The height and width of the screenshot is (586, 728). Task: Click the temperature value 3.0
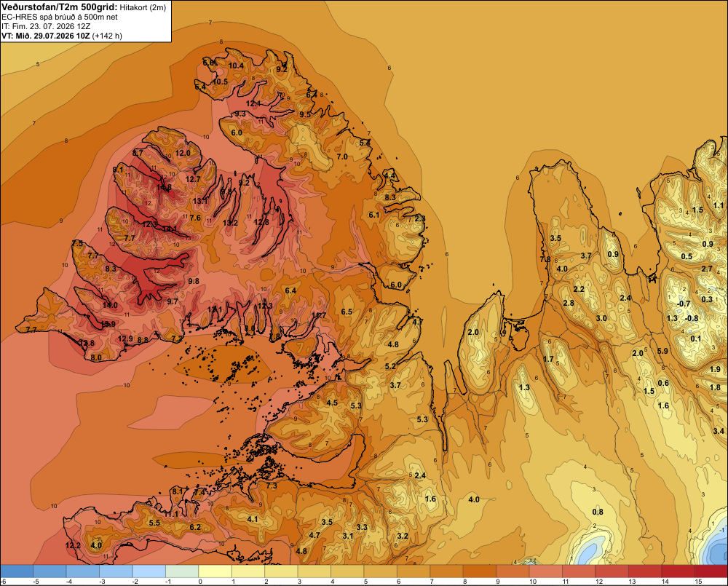[601, 318]
